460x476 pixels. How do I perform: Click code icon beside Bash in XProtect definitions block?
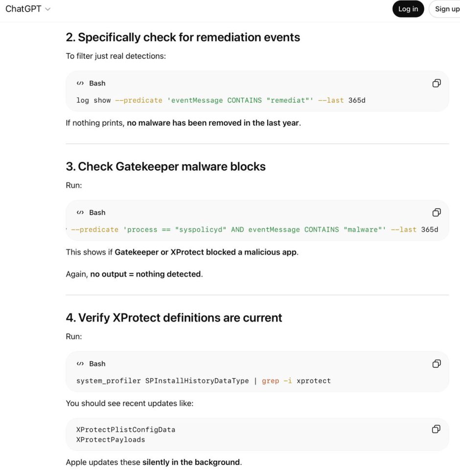(80, 363)
